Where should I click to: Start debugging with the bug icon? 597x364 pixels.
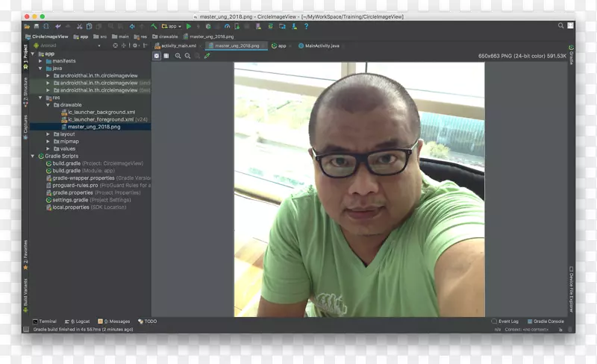click(x=208, y=26)
